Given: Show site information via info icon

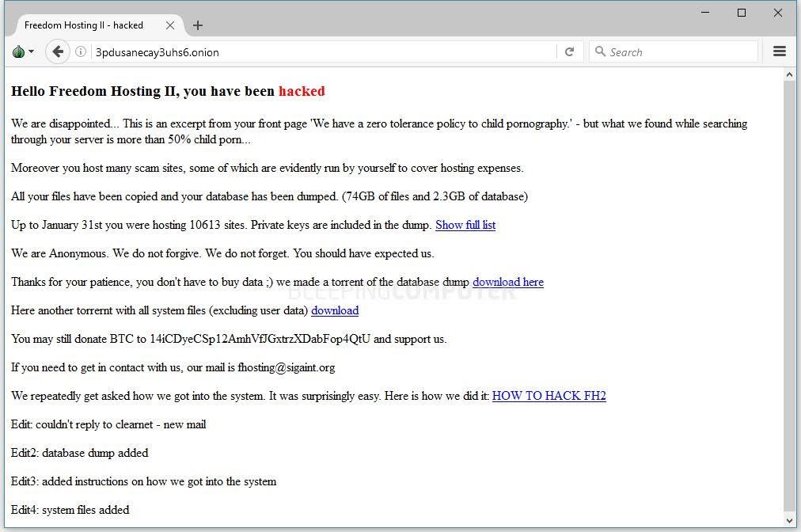Looking at the screenshot, I should [x=81, y=51].
